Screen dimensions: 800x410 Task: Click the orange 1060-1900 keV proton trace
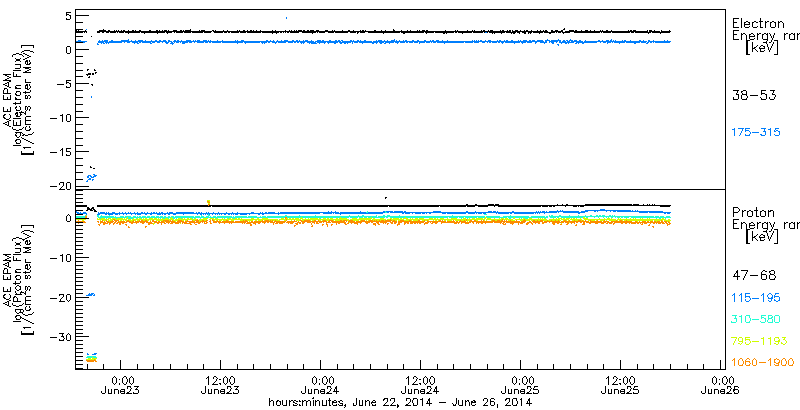pyautogui.click(x=383, y=222)
